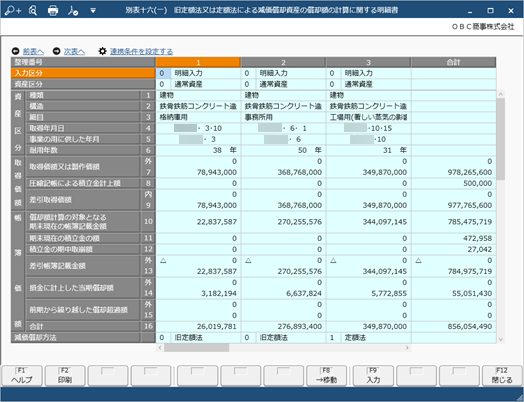Select column header 3
This screenshot has width=524, height=402.
pos(368,62)
